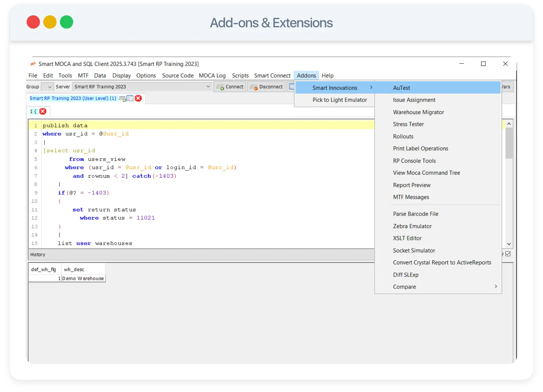Open Warehouse Migrator
This screenshot has height=392, width=543.
tap(438, 112)
